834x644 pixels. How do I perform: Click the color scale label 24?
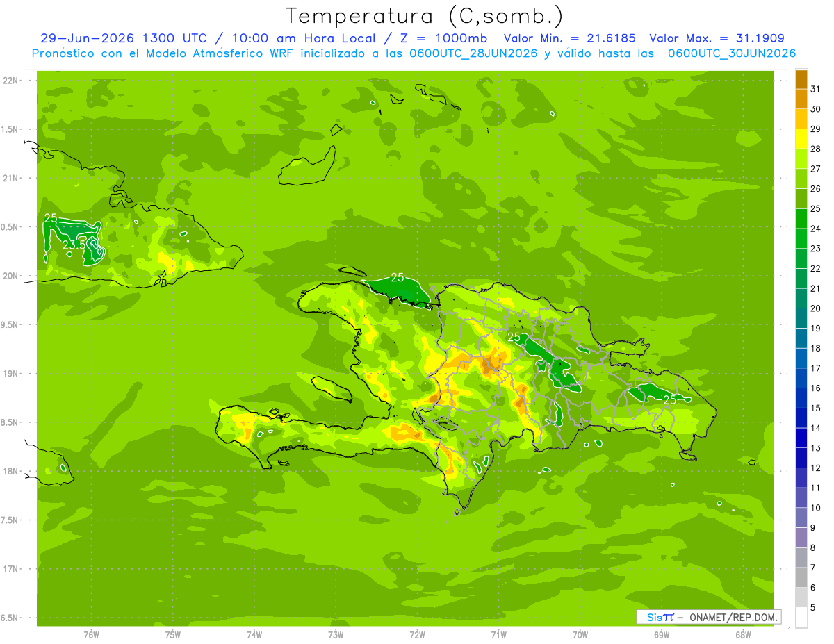(x=816, y=229)
